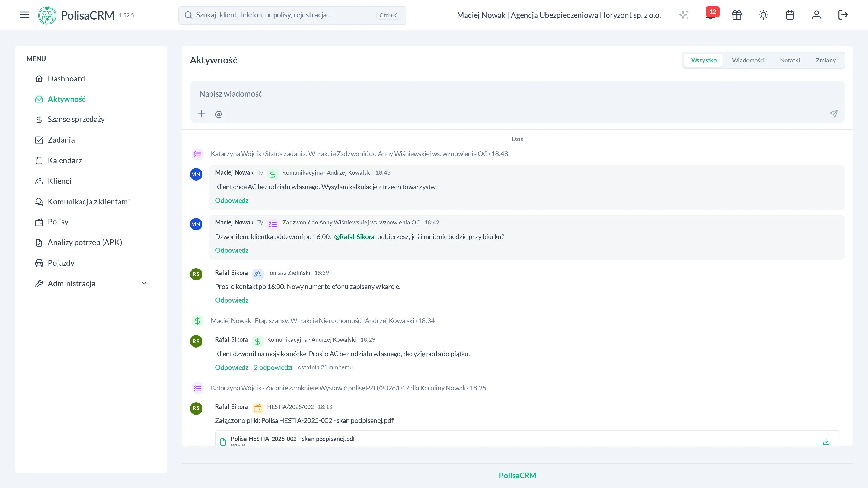Open notifications bell with 12 badge
Image resolution: width=868 pixels, height=488 pixels.
pyautogui.click(x=710, y=15)
